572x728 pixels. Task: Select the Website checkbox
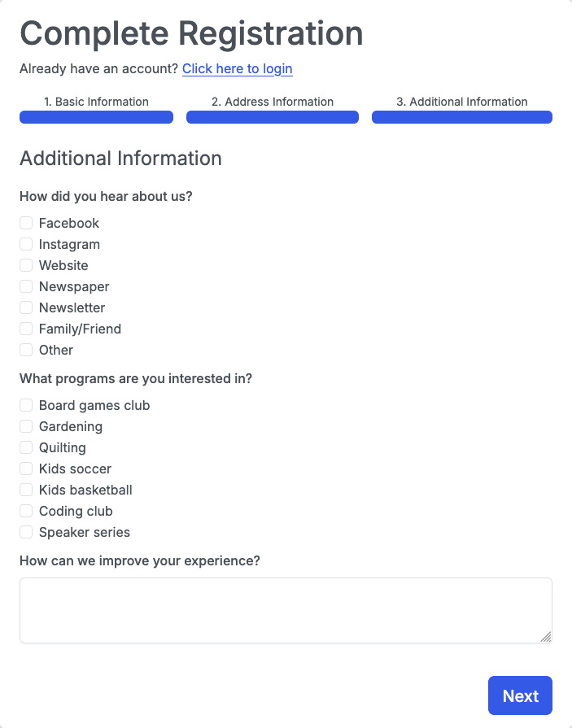[x=26, y=265]
